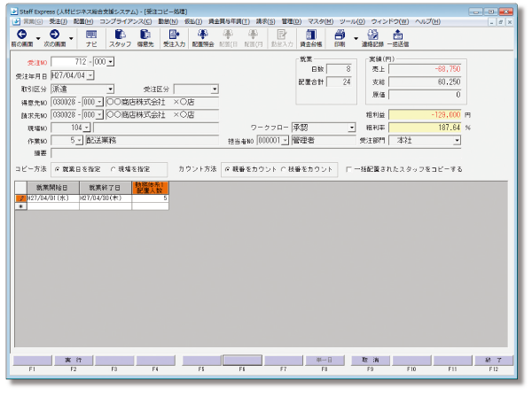Screen dimensions: 532x396
Task: Go forward with the 次の画面 arrow icon
Action: pos(54,35)
